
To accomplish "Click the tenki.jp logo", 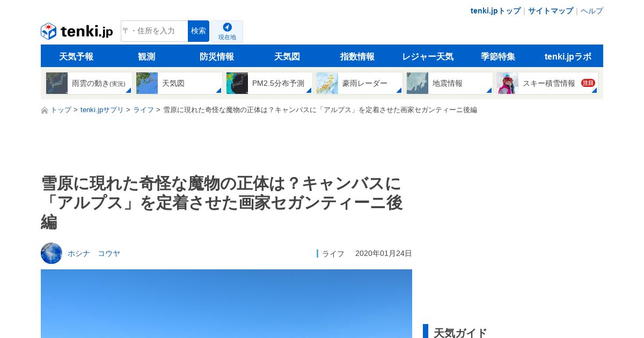I will [x=77, y=31].
